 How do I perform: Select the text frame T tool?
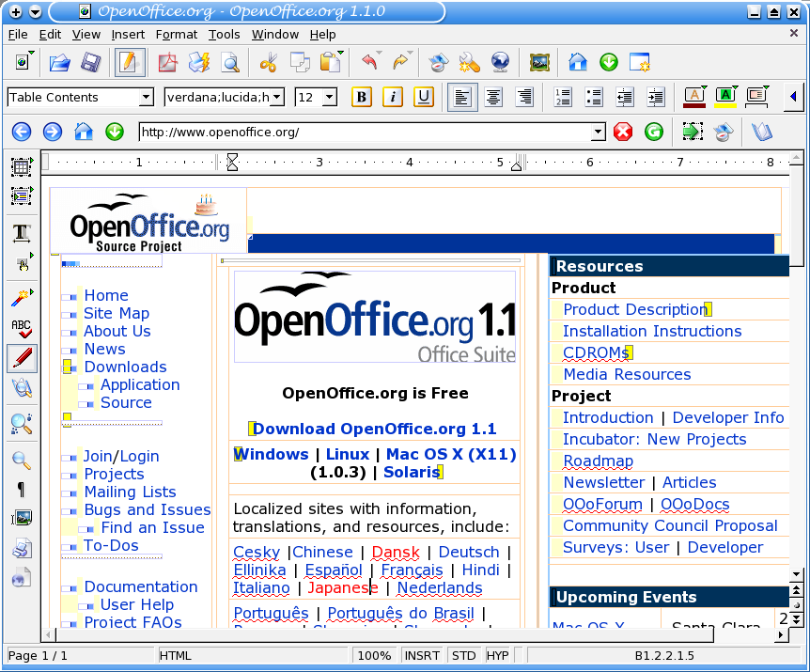(22, 233)
